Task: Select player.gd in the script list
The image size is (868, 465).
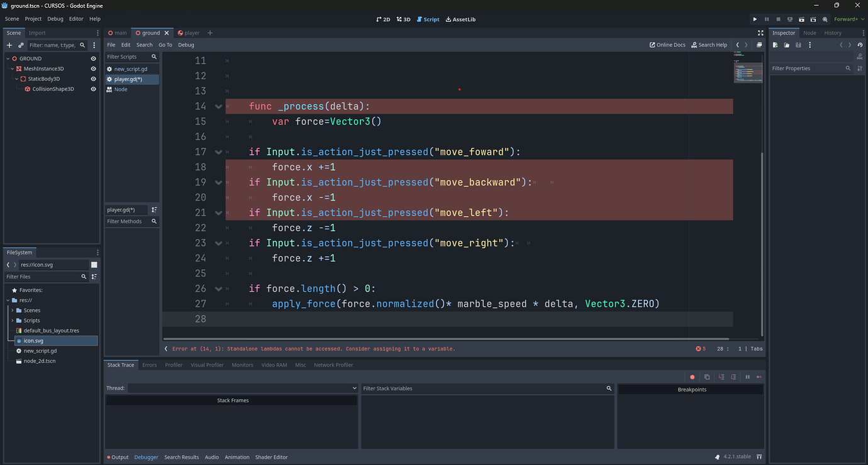Action: (x=128, y=79)
